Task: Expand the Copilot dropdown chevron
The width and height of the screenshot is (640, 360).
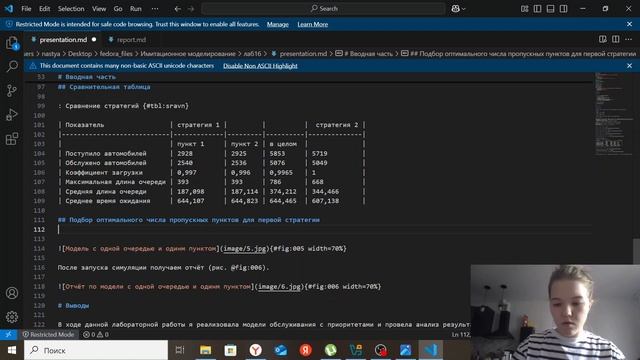Action: pyautogui.click(x=464, y=9)
